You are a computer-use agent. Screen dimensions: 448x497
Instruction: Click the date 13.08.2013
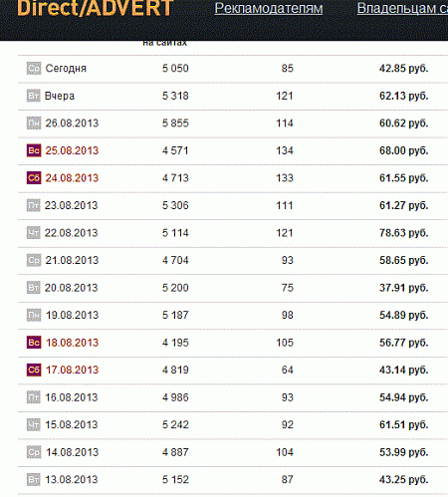point(72,480)
